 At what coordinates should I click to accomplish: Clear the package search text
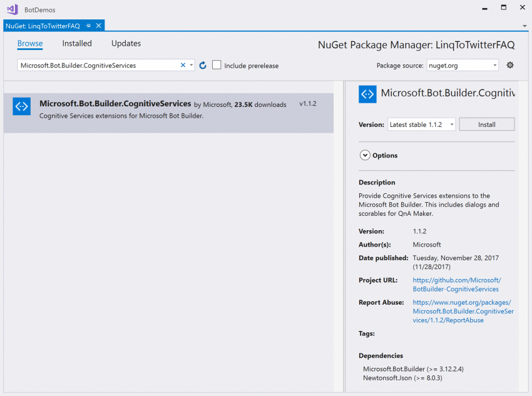coord(183,65)
